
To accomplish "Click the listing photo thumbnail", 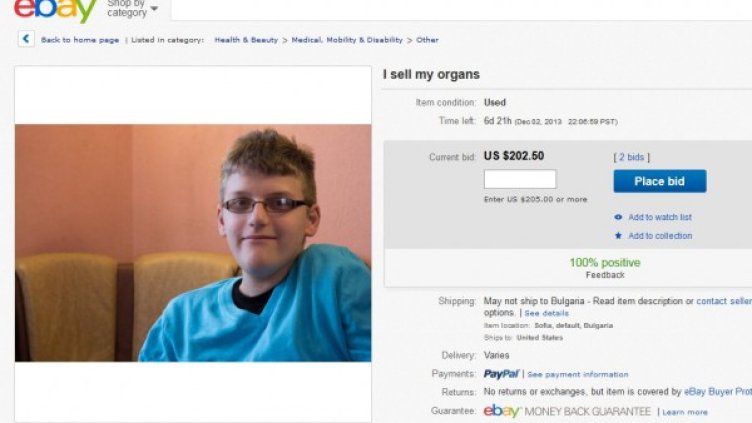I will [193, 243].
